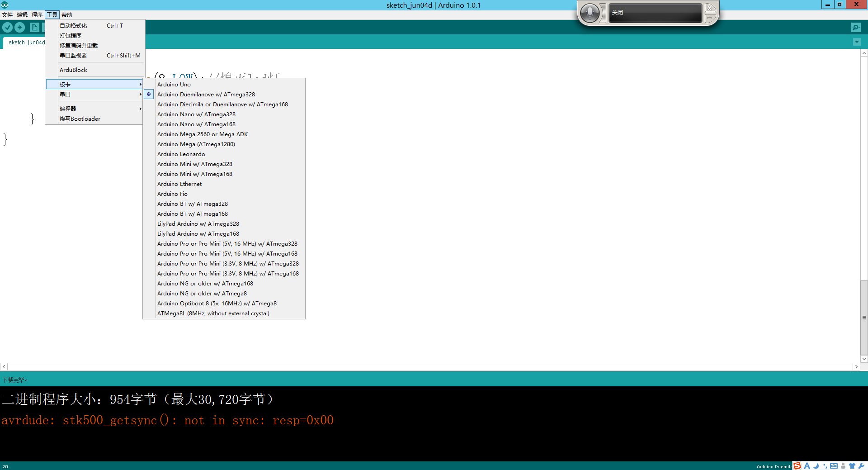Open the Serial Monitor magnifier icon
Screen dimensions: 868x470
click(x=856, y=27)
